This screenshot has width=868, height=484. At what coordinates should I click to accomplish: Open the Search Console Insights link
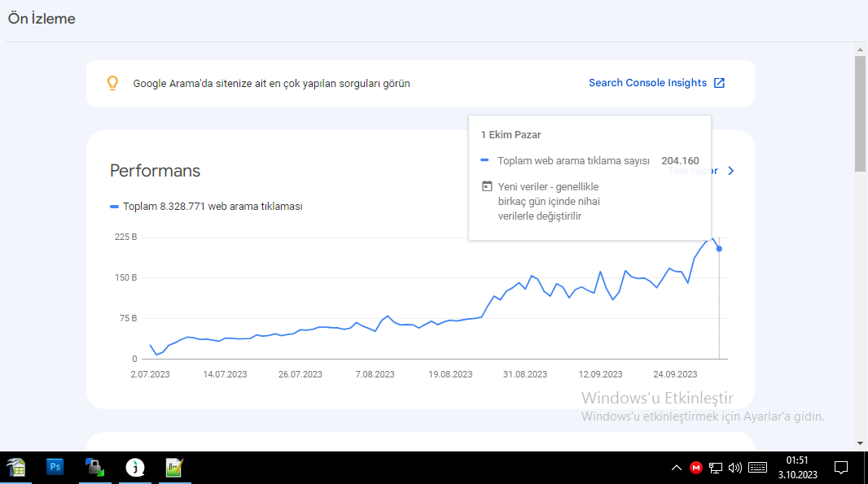[x=647, y=83]
